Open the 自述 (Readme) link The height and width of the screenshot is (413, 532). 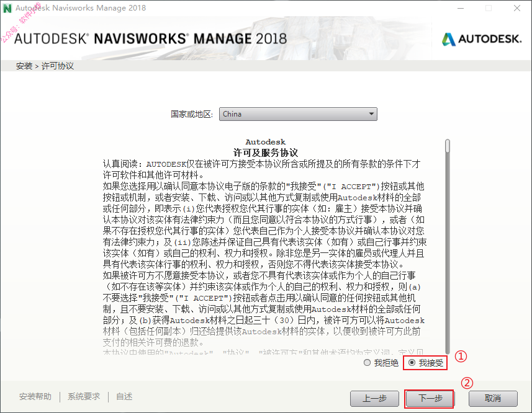tap(124, 396)
